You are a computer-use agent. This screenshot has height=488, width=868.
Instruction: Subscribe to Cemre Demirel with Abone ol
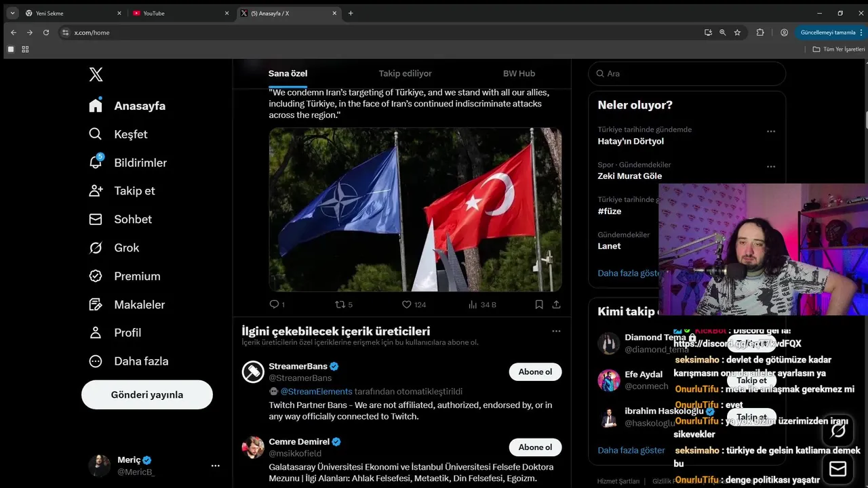pos(535,447)
